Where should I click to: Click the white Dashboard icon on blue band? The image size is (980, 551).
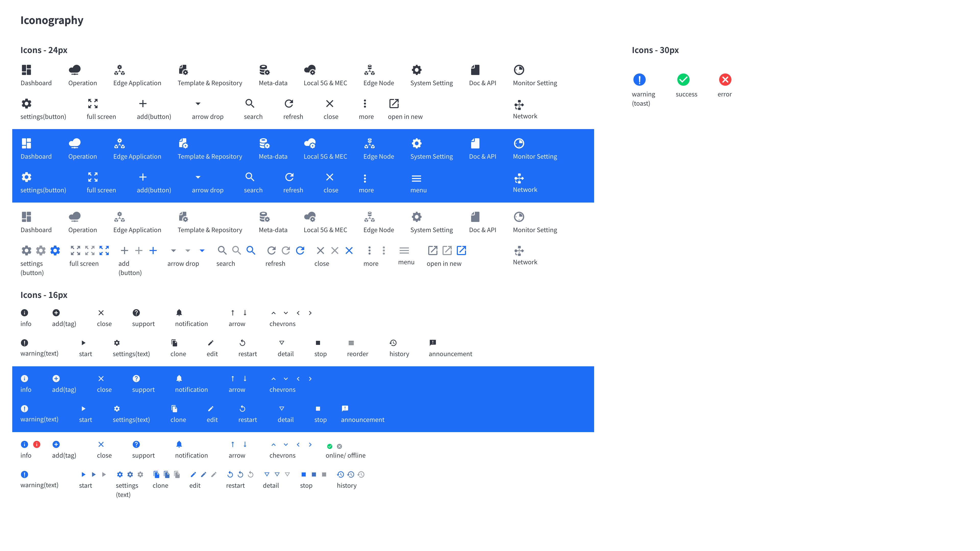(x=26, y=143)
